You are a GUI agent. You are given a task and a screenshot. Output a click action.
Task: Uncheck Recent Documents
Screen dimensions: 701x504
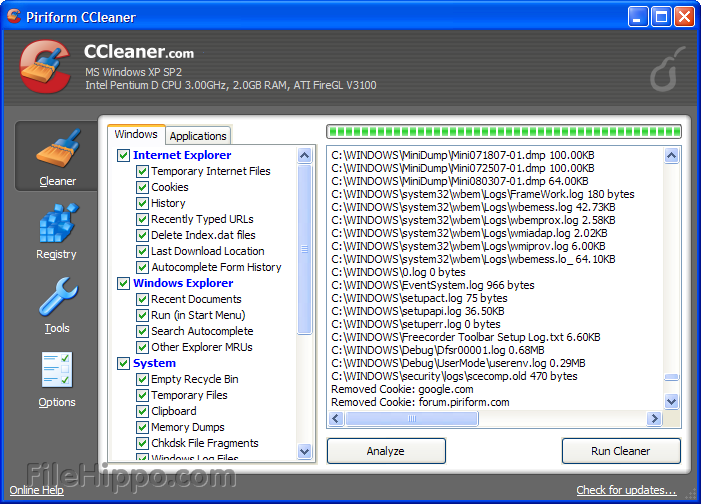pos(142,299)
